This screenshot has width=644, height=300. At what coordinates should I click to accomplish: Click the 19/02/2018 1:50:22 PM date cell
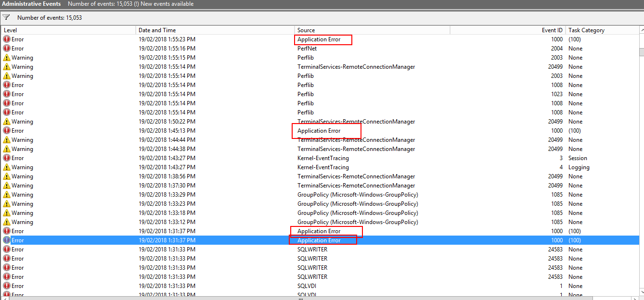pyautogui.click(x=167, y=122)
